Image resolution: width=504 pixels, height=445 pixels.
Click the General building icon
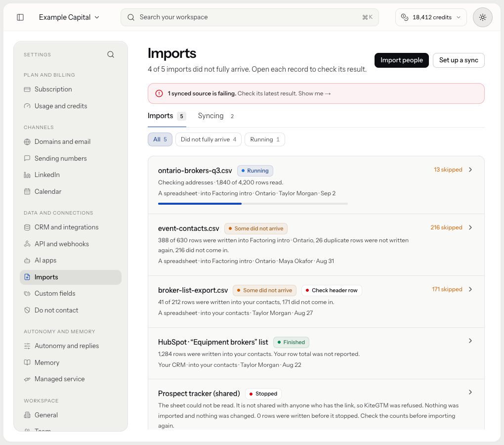pyautogui.click(x=27, y=415)
